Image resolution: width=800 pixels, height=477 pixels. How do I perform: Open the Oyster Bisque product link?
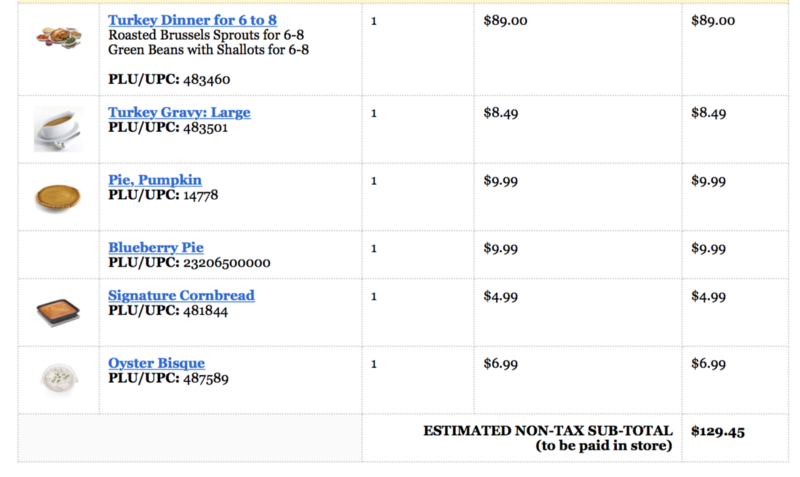(156, 363)
